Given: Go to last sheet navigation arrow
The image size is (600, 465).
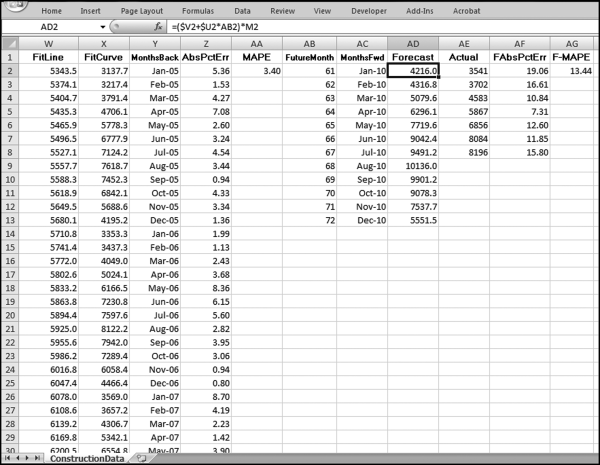Looking at the screenshot, I should tap(37, 458).
